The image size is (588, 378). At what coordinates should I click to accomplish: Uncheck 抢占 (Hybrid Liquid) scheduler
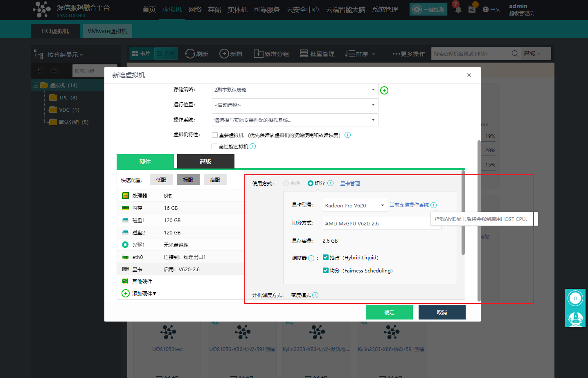[x=326, y=257]
